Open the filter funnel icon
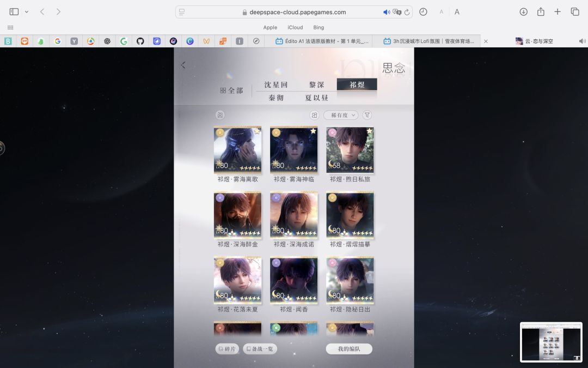This screenshot has width=588, height=368. point(367,115)
